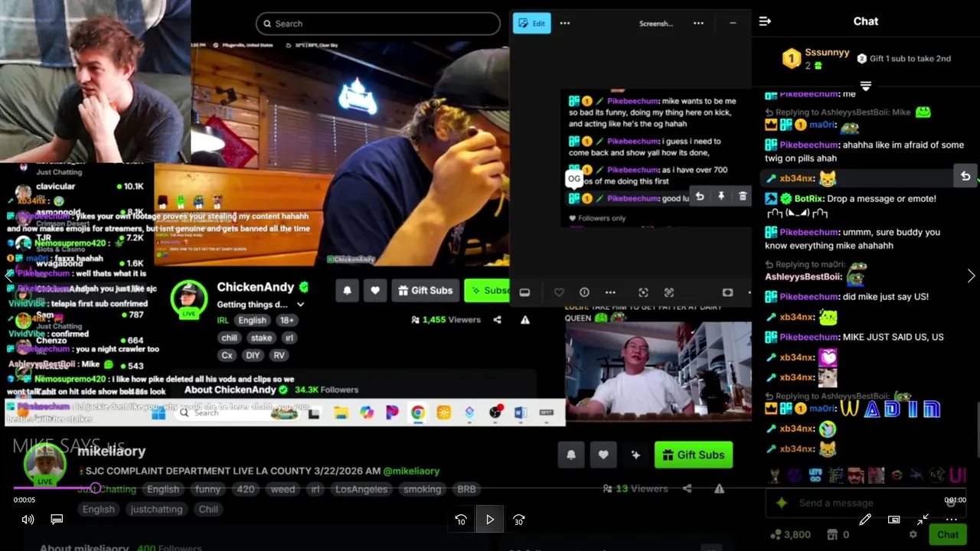
Task: Open the menu after the Screensh... tab
Action: click(x=698, y=23)
